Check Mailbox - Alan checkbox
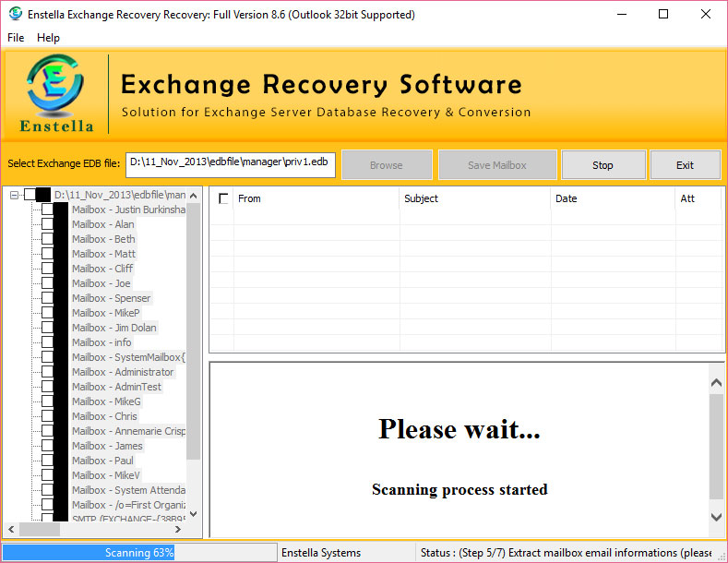 pos(47,224)
